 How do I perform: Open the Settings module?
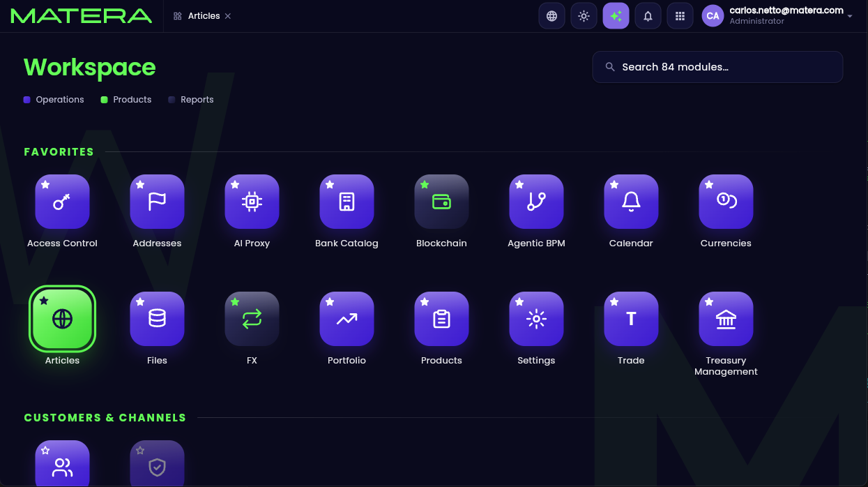click(x=536, y=319)
